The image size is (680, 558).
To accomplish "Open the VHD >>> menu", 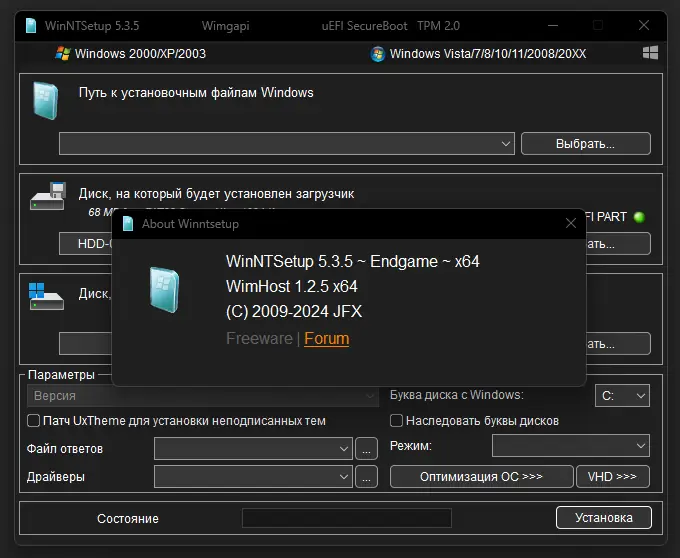I will [612, 476].
